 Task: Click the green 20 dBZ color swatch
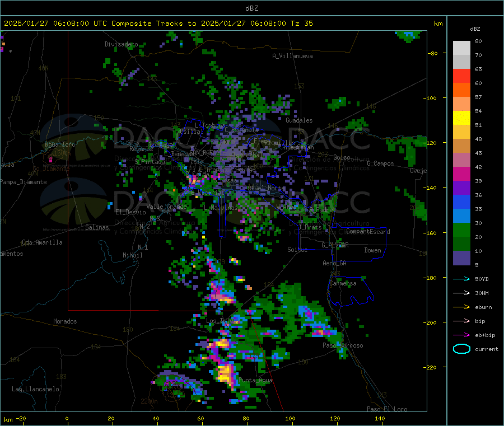461,230
